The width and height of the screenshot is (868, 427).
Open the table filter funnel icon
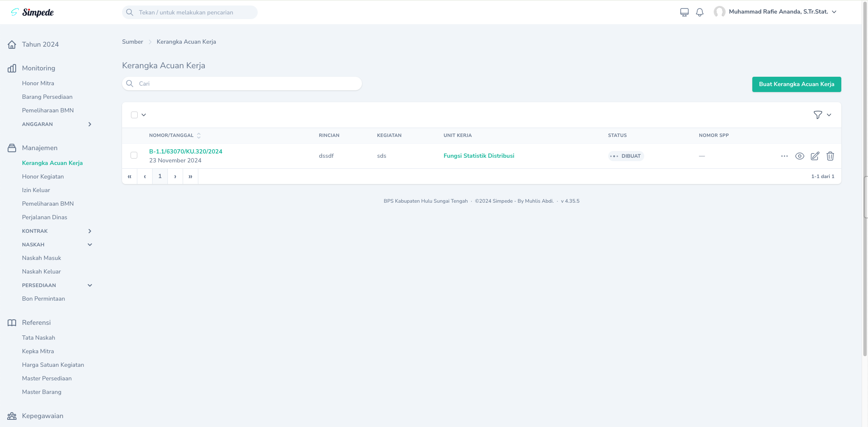click(x=818, y=115)
